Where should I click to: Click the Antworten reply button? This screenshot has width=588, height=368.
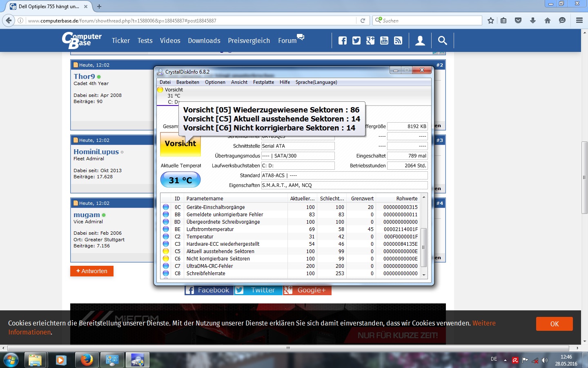[x=92, y=271]
